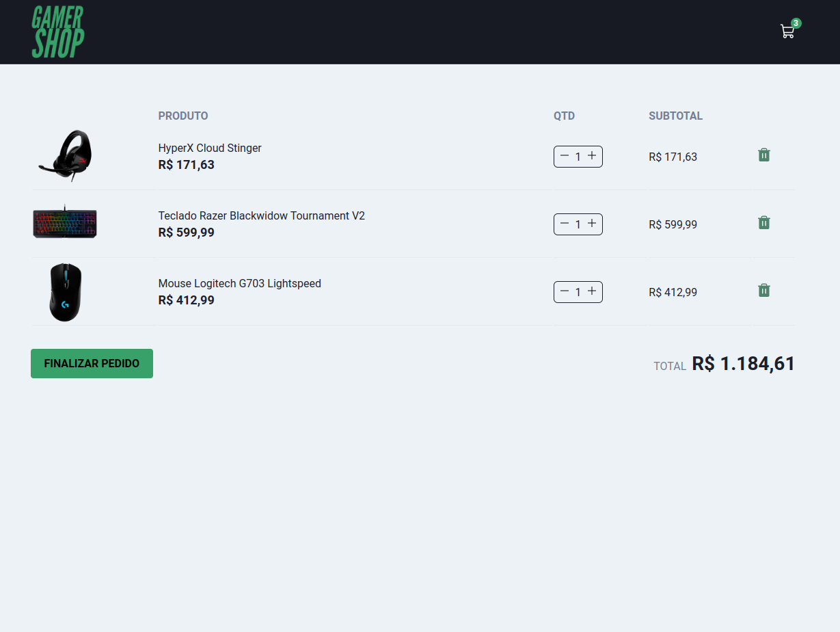Click the bold R$ 171,63 unit price
840x632 pixels.
[x=187, y=165]
